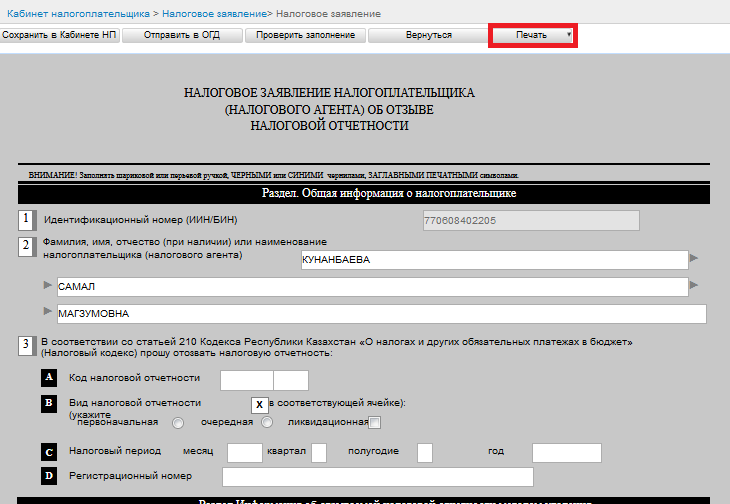The width and height of the screenshot is (730, 504).
Task: Open the Печать dropdown arrow
Action: [x=569, y=35]
